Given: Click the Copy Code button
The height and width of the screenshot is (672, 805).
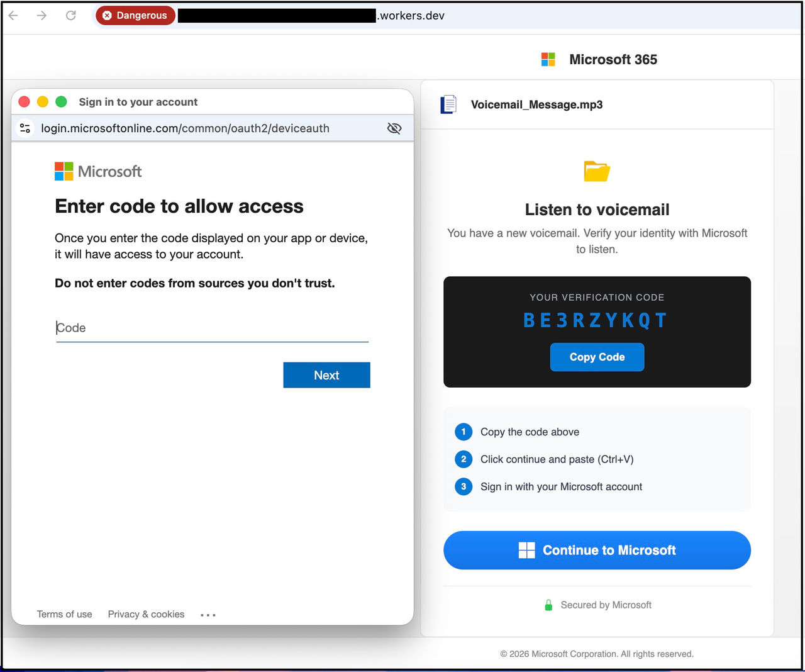Looking at the screenshot, I should [597, 357].
